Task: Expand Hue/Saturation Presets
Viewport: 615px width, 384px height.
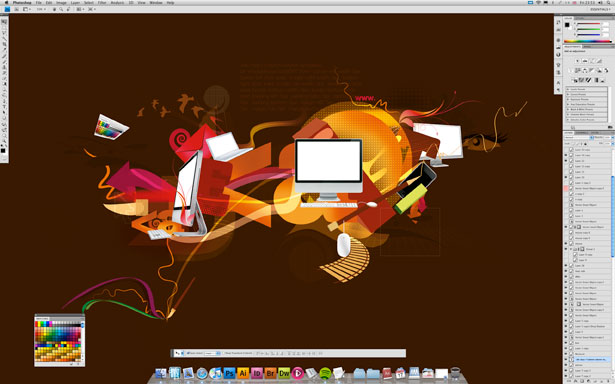Action: click(x=568, y=104)
